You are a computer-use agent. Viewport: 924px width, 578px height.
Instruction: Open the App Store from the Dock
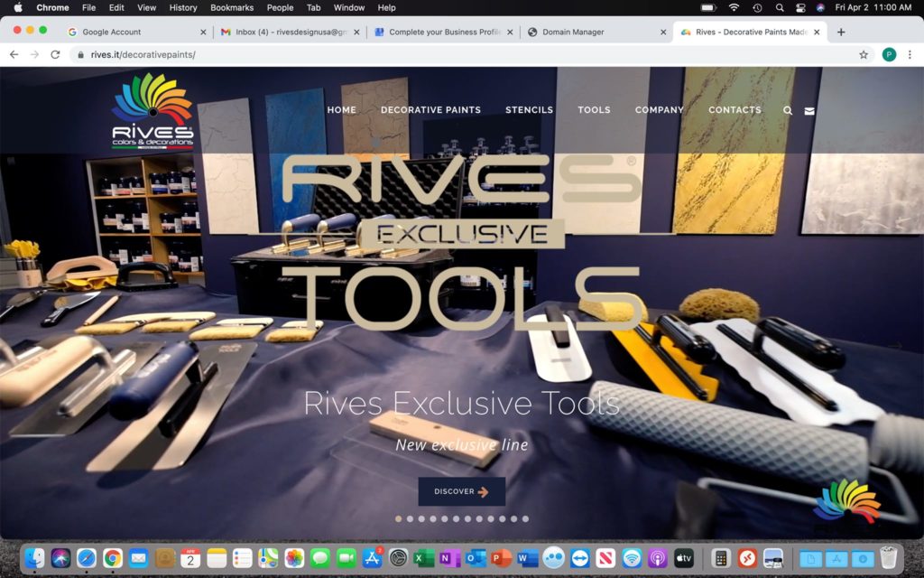pyautogui.click(x=373, y=557)
